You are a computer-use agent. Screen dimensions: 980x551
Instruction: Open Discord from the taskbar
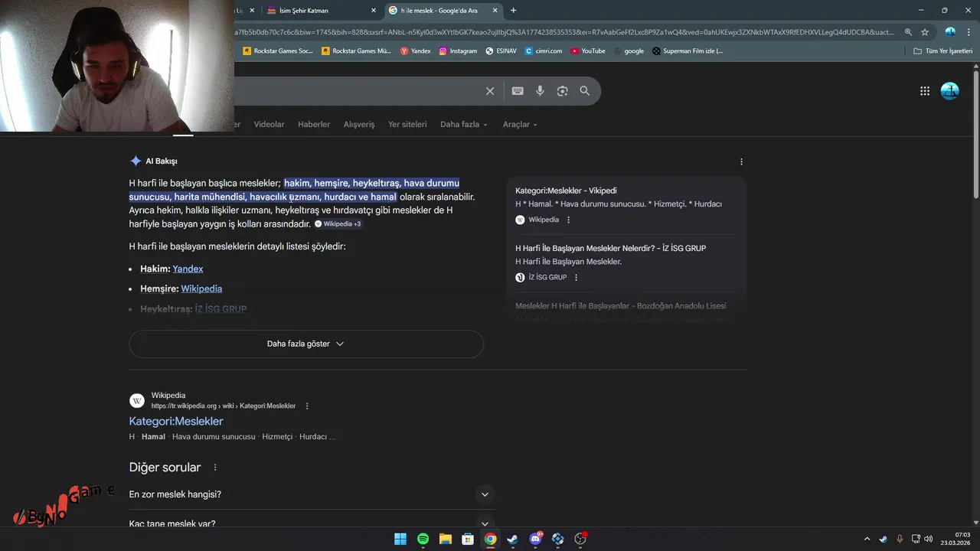535,540
